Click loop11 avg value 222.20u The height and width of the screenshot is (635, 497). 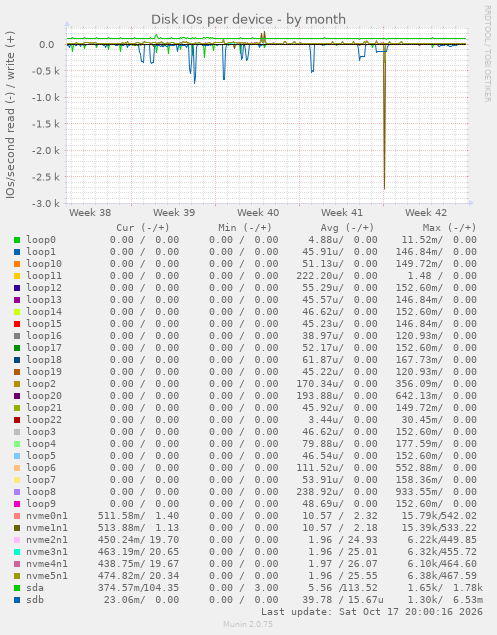tap(320, 276)
